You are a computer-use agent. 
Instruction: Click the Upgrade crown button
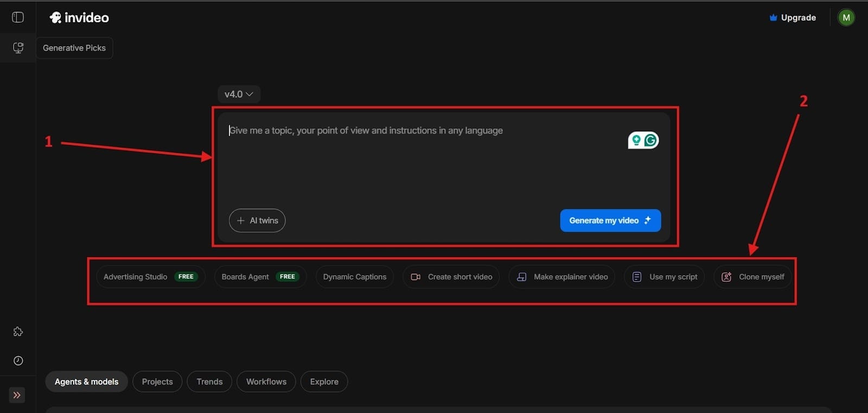793,17
